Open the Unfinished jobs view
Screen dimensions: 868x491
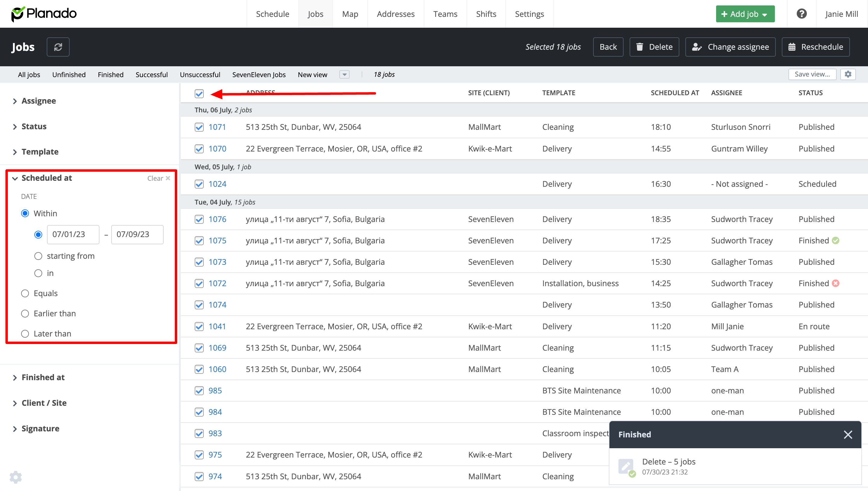point(69,74)
